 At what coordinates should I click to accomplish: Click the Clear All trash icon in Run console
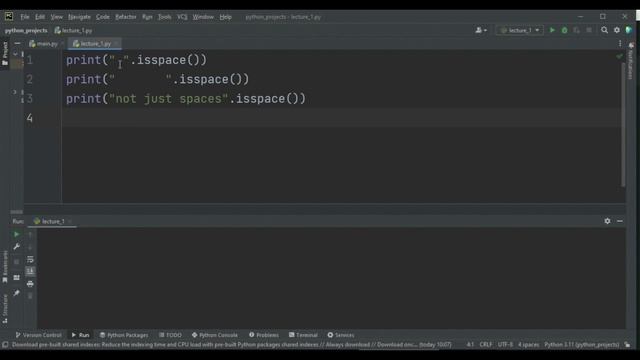30,296
